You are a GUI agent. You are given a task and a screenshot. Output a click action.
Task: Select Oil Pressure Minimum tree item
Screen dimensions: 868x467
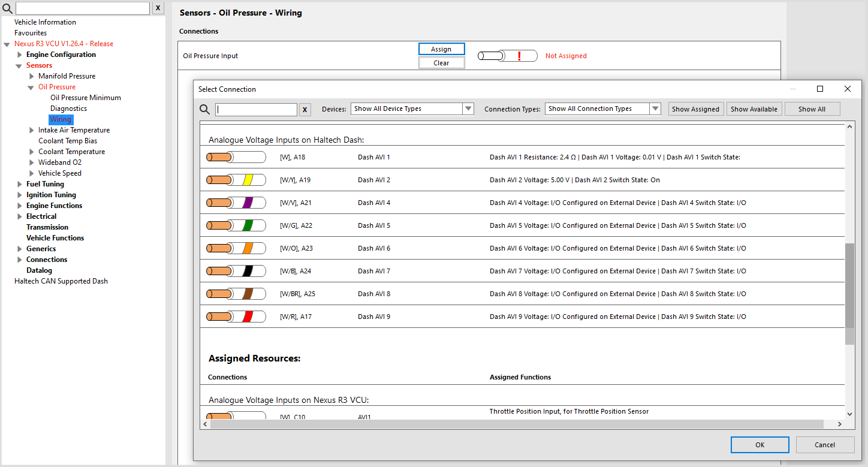86,98
